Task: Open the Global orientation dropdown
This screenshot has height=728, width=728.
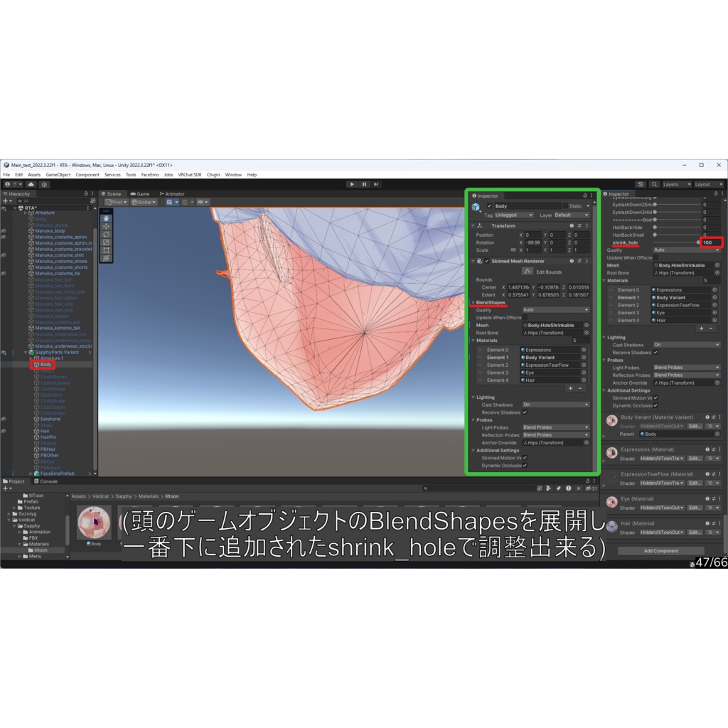Action: 144,202
